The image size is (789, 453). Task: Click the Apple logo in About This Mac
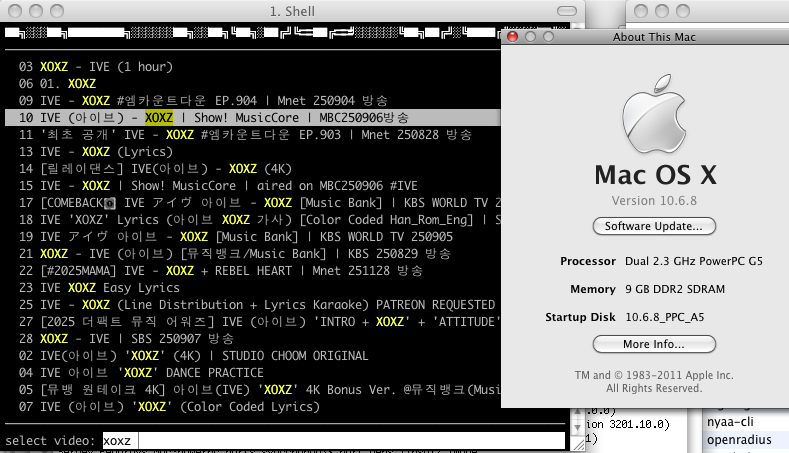(654, 114)
